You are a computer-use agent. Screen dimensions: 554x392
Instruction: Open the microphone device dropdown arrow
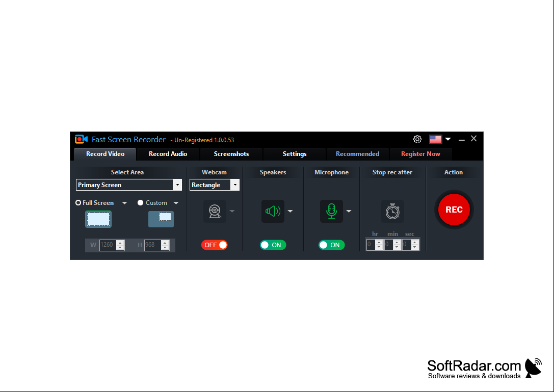(349, 212)
